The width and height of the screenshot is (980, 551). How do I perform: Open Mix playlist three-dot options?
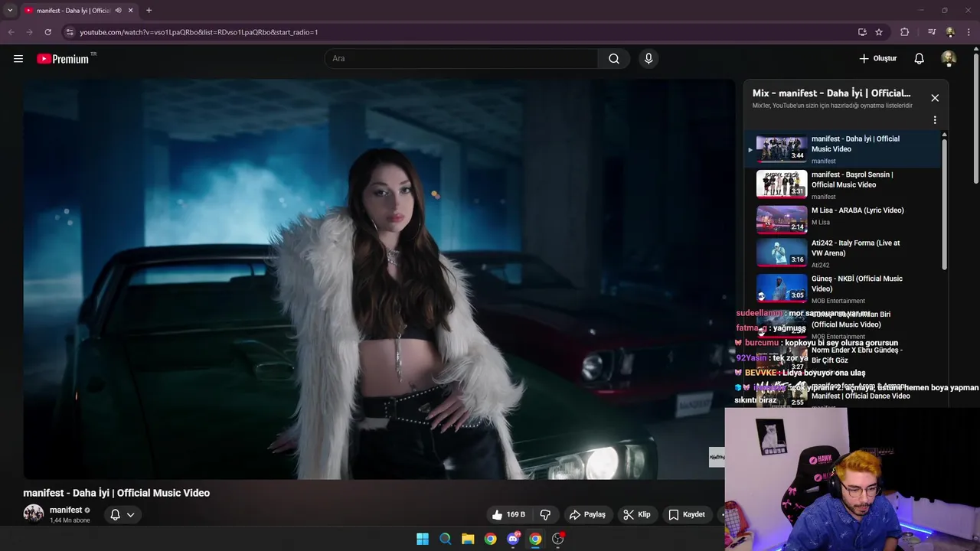coord(935,120)
